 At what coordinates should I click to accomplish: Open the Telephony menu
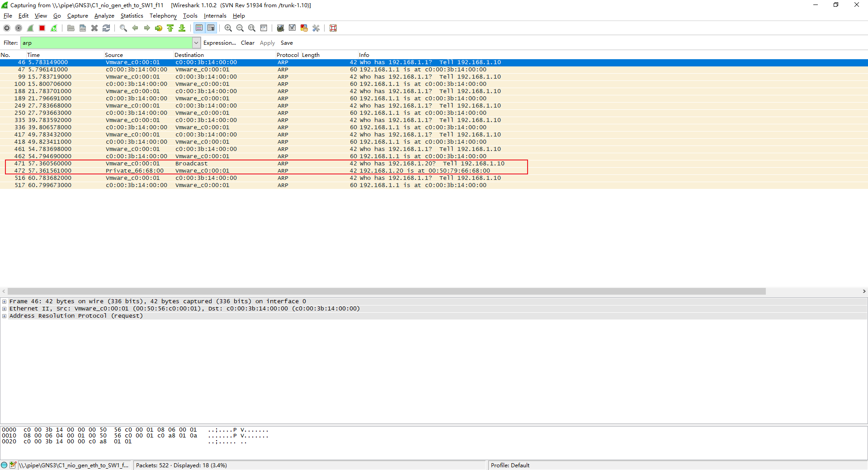point(163,16)
